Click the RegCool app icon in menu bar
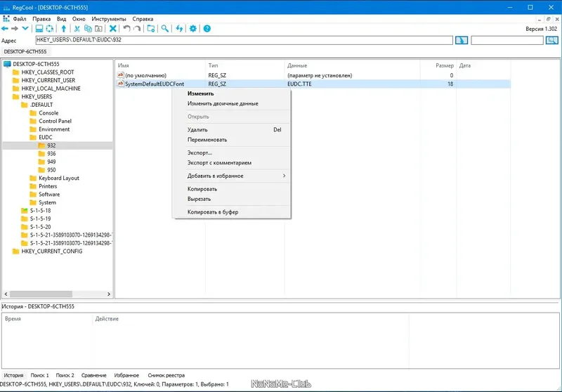This screenshot has height=392, width=562. click(x=6, y=19)
